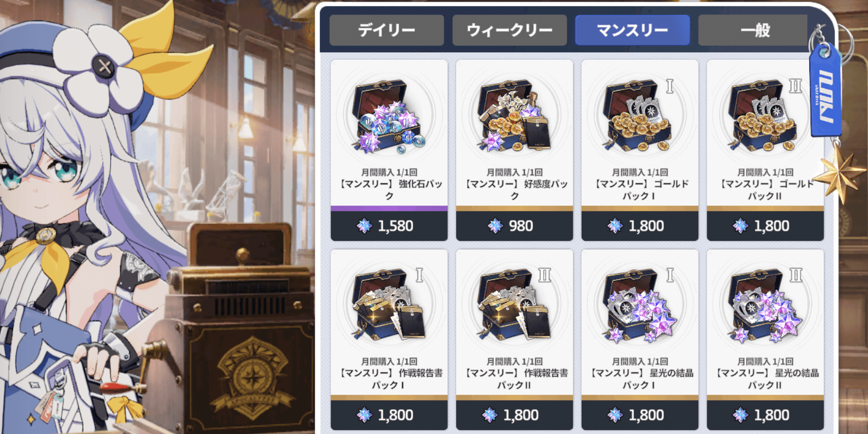Tap the ゴールドパック I chest icon
This screenshot has height=434, width=868.
(x=639, y=116)
